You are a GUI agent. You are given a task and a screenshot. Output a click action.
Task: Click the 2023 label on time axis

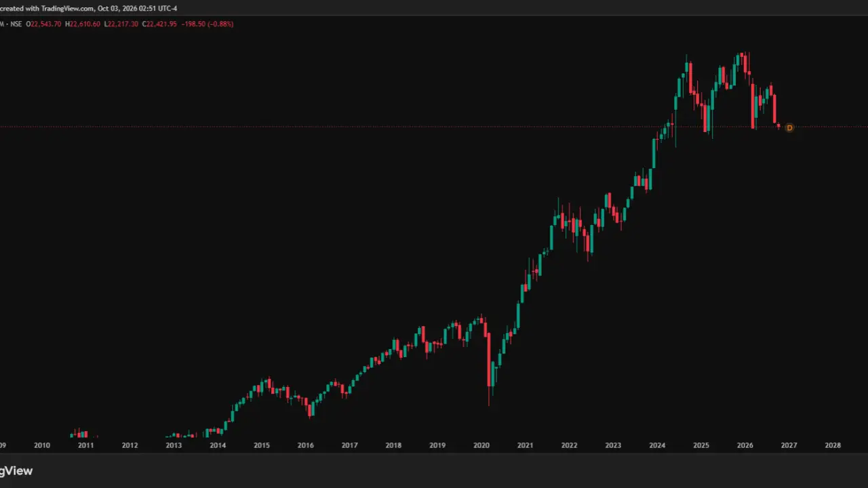(x=613, y=445)
